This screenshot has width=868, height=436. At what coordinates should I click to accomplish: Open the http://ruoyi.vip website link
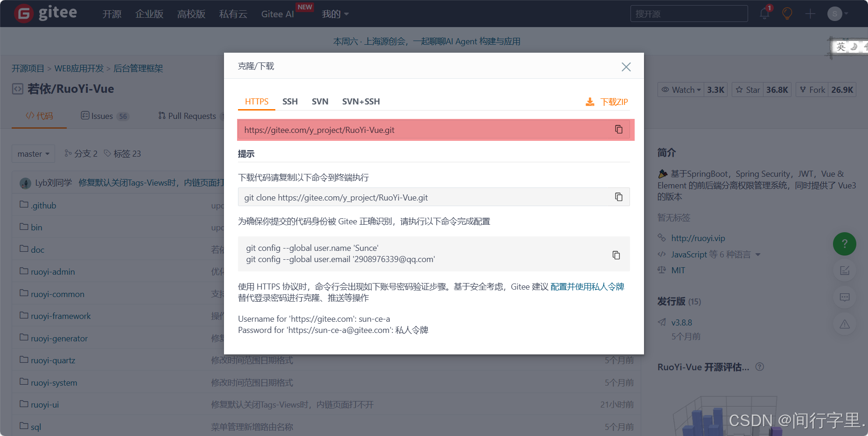click(698, 238)
